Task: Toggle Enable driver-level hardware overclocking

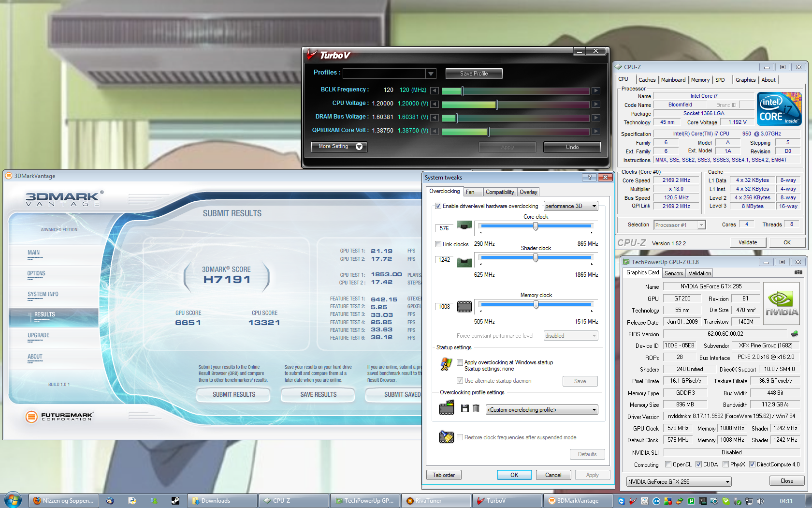Action: click(x=438, y=206)
